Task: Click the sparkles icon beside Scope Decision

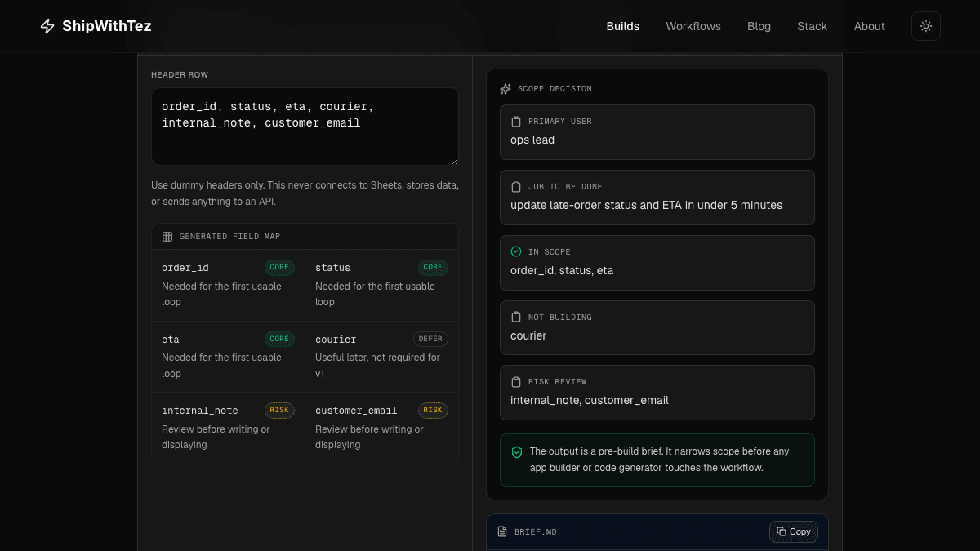Action: (x=506, y=89)
